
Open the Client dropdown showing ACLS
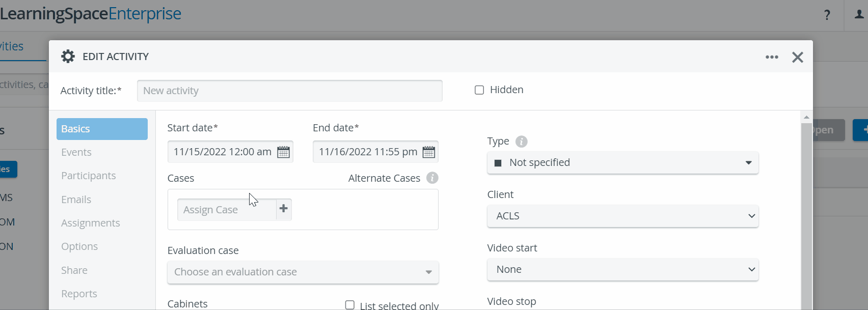[x=622, y=216]
